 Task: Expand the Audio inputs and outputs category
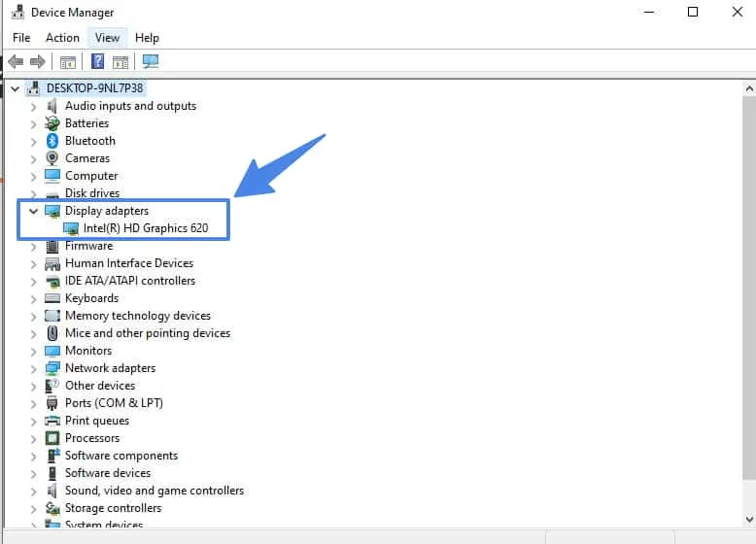coord(33,106)
